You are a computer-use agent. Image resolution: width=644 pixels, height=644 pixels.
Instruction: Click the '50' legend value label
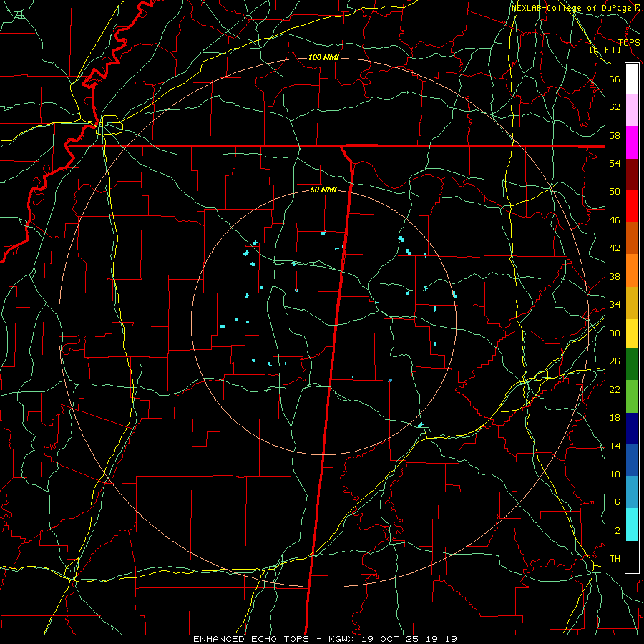615,192
